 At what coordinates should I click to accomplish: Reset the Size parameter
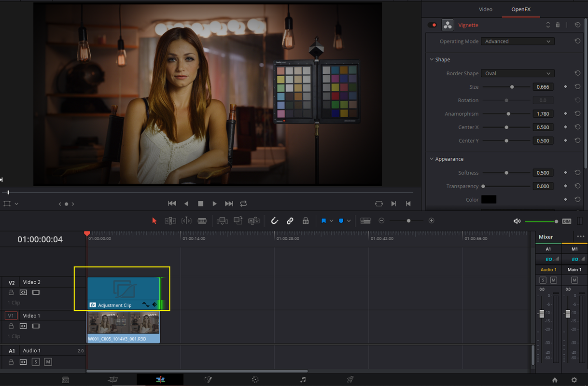point(577,87)
